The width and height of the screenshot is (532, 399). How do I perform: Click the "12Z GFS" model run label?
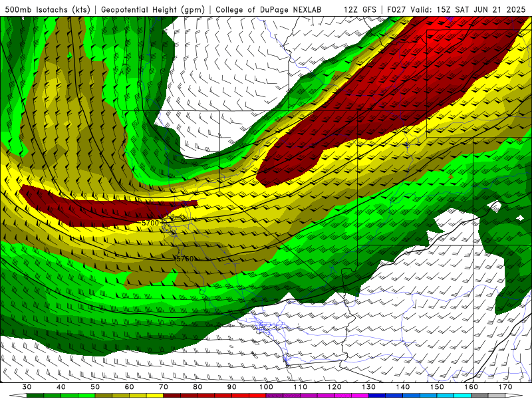[360, 9]
